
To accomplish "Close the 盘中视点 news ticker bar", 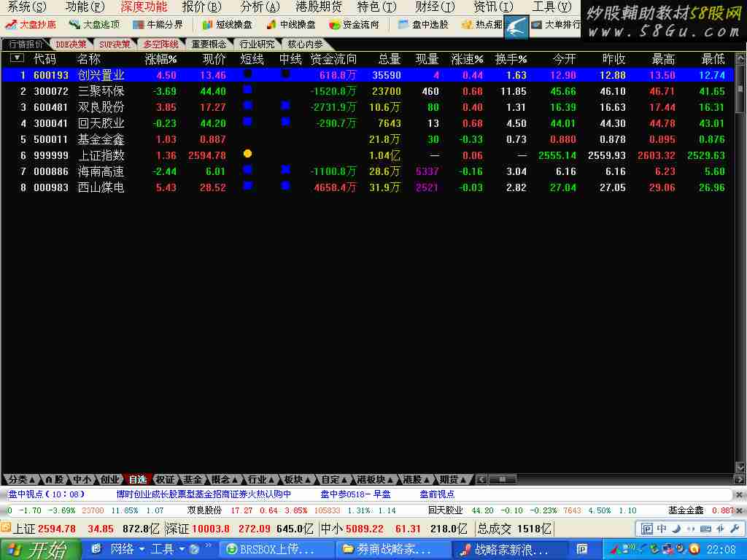I will coord(740,494).
